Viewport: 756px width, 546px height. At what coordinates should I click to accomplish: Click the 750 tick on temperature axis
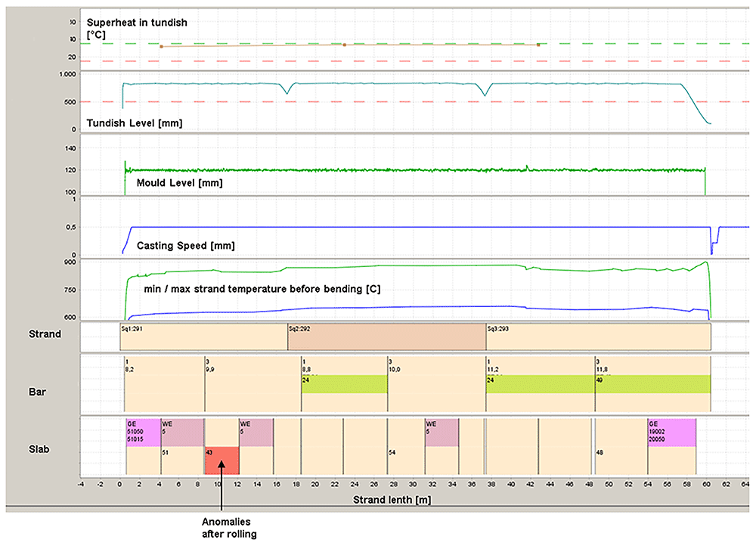[x=70, y=290]
